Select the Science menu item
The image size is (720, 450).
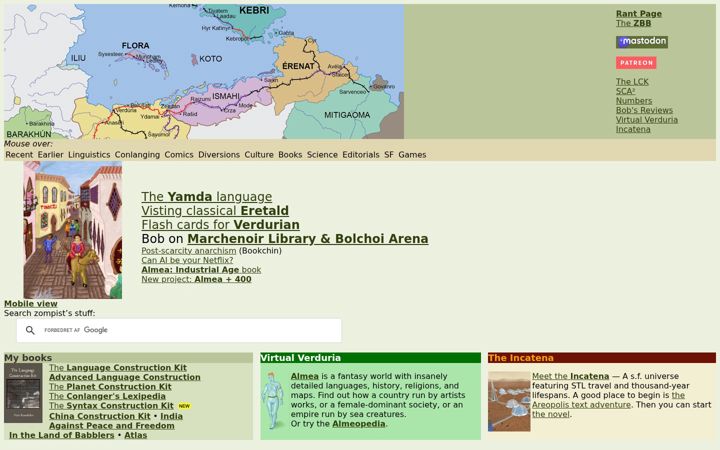(x=322, y=155)
